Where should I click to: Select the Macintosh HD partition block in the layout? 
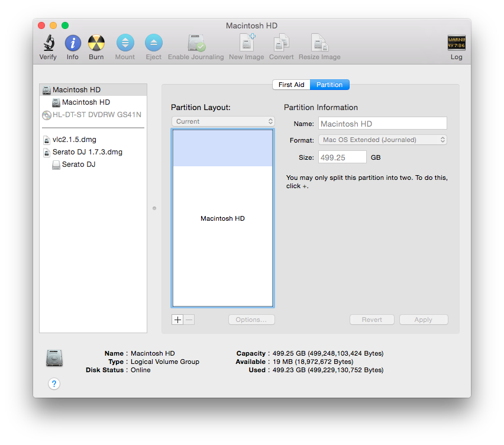pos(223,218)
